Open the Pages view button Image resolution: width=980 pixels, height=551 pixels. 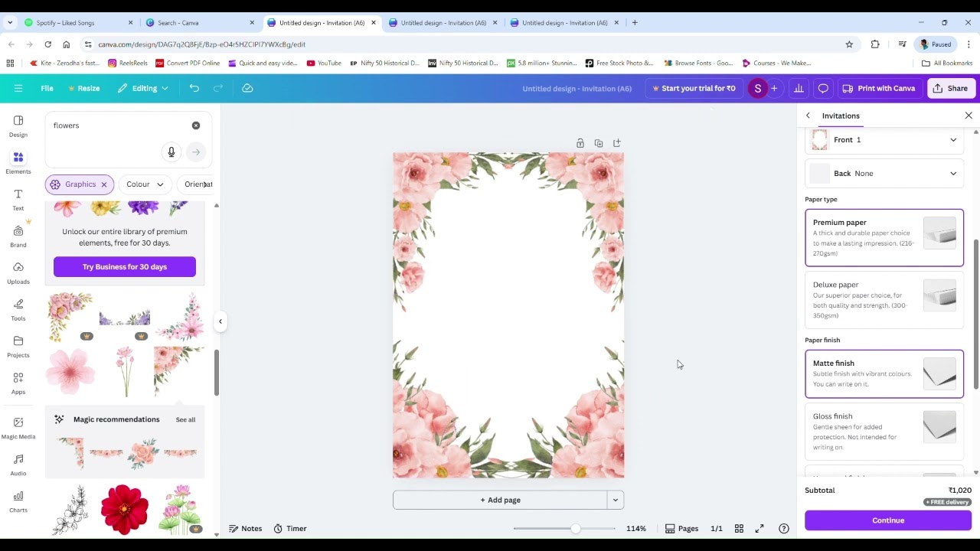point(681,529)
